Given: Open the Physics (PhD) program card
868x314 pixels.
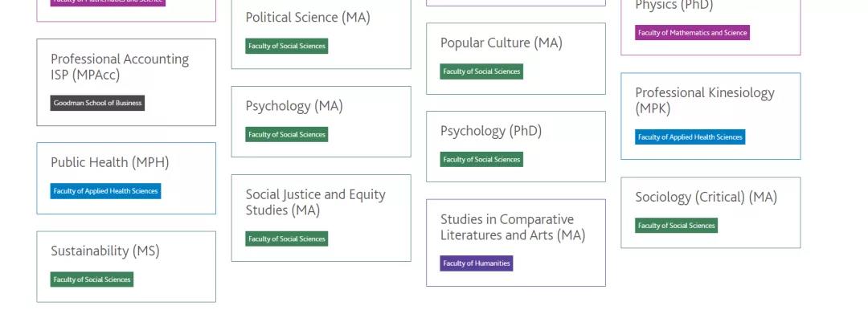Looking at the screenshot, I should pyautogui.click(x=710, y=27).
